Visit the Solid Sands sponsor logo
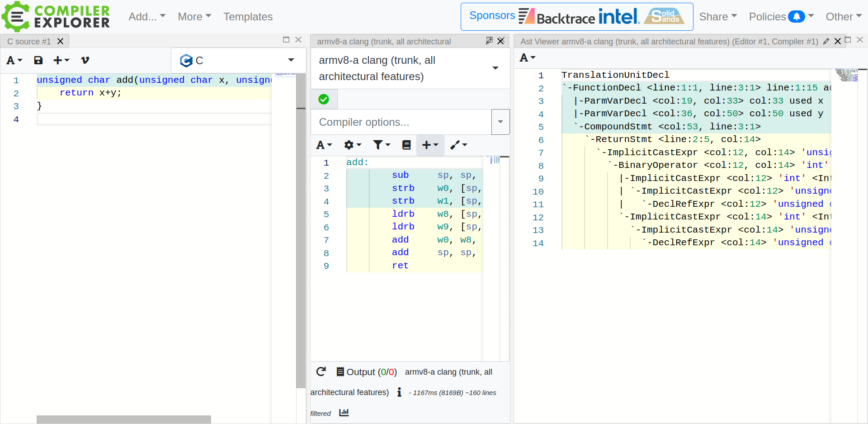This screenshot has height=424, width=868. (x=664, y=16)
